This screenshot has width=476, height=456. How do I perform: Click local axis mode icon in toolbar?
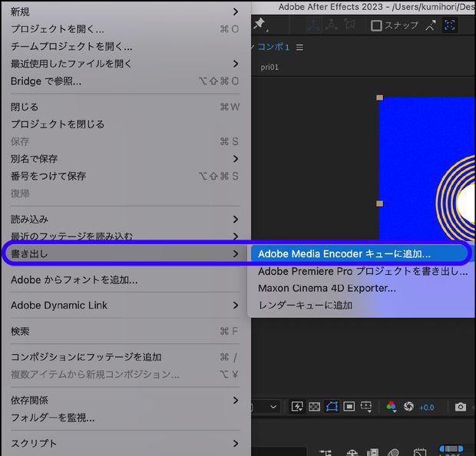click(x=313, y=25)
